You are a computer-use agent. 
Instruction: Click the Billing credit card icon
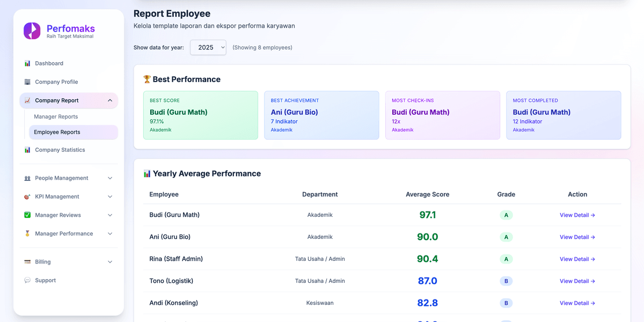click(27, 262)
